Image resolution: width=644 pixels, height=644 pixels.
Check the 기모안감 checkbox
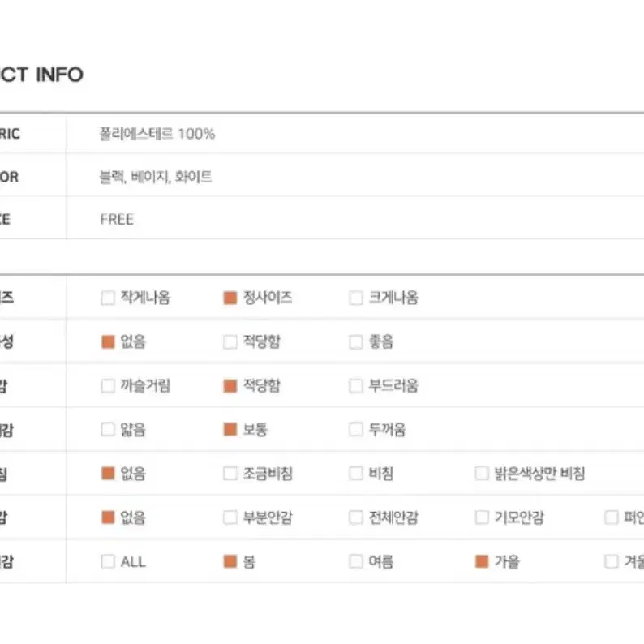(x=482, y=517)
